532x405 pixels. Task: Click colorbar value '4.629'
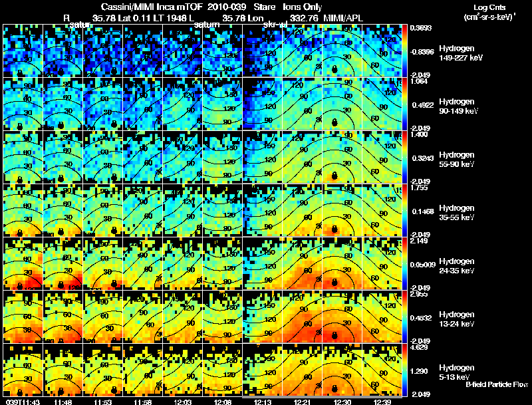(x=419, y=347)
